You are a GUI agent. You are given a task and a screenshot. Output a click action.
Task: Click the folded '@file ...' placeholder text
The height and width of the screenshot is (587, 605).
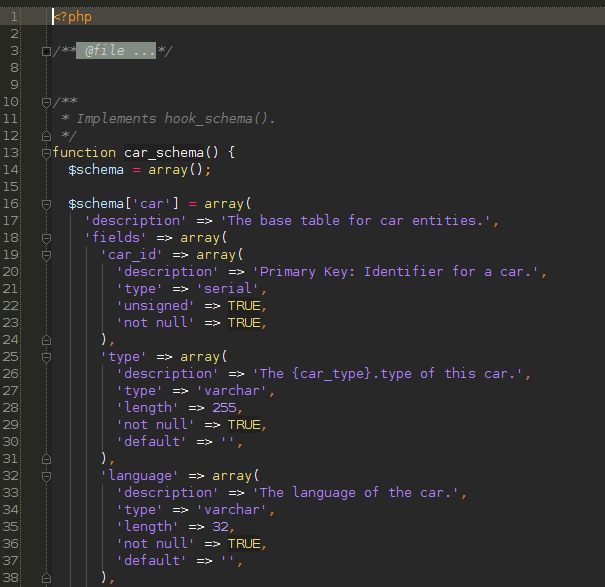point(116,51)
